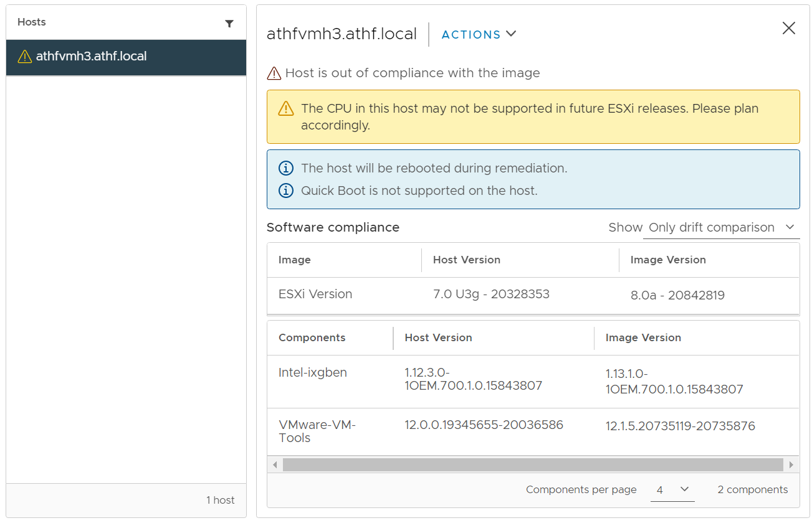Click the 2 components count label
The image size is (812, 523).
pos(752,490)
